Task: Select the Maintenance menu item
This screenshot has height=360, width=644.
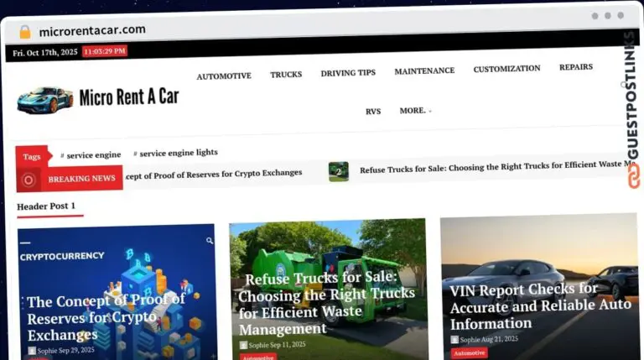Action: [424, 71]
